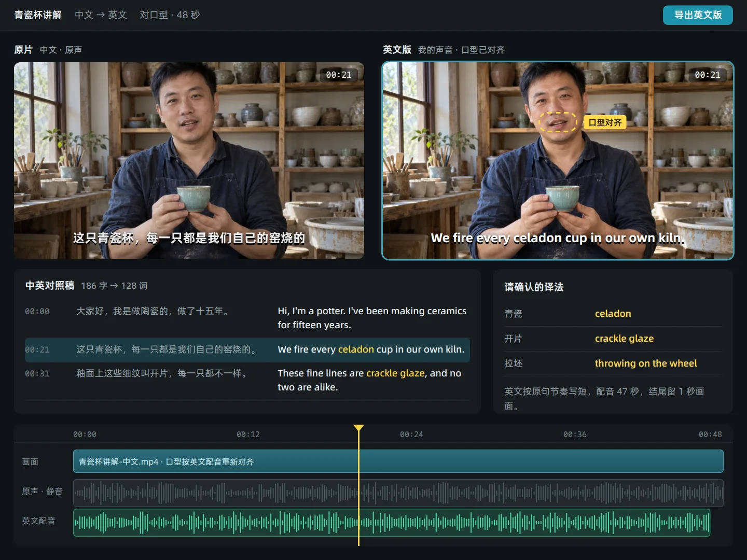Click the 00:21 timestamp on the English video
The height and width of the screenshot is (560, 747).
coord(708,75)
